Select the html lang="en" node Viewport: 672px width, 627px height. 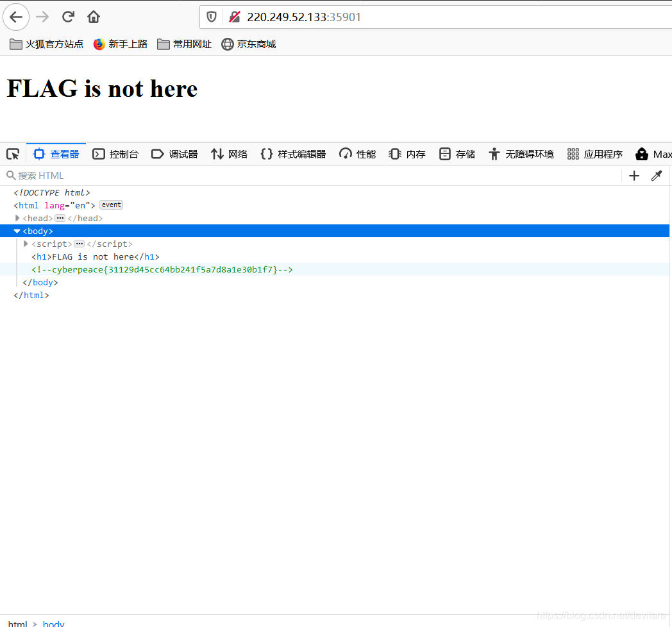pyautogui.click(x=55, y=205)
